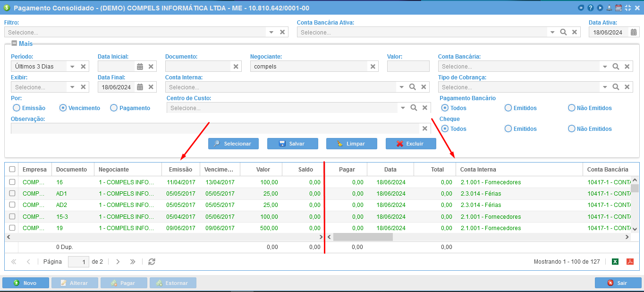This screenshot has height=292, width=644.
Task: Click the Novo button
Action: (x=25, y=283)
